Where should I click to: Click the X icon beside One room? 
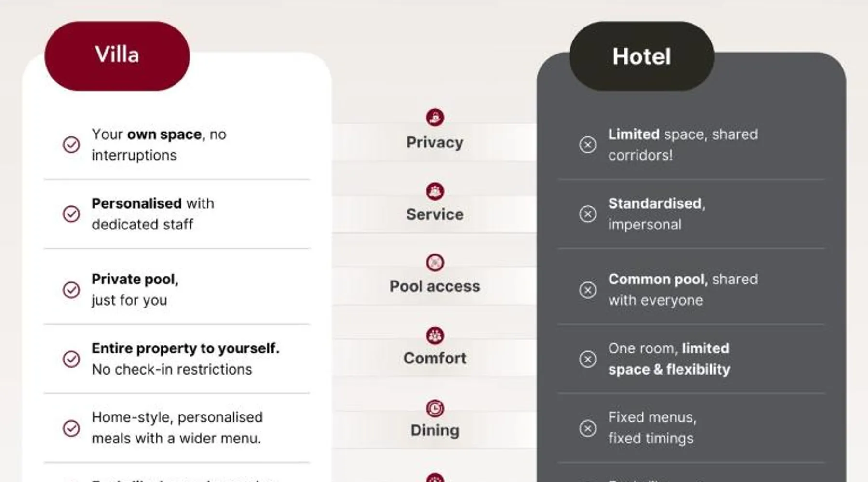[587, 359]
